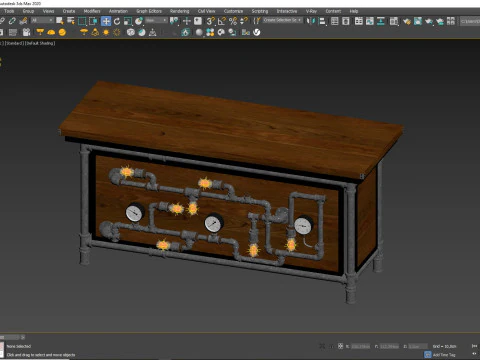This screenshot has height=360, width=480.
Task: Click Bind to Space Warp icon
Action: click(23, 21)
